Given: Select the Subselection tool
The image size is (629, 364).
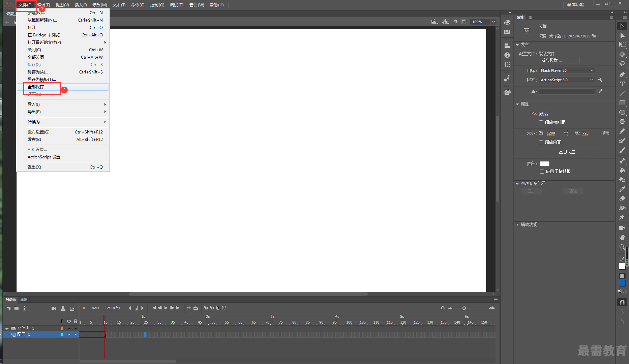Looking at the screenshot, I should point(622,36).
